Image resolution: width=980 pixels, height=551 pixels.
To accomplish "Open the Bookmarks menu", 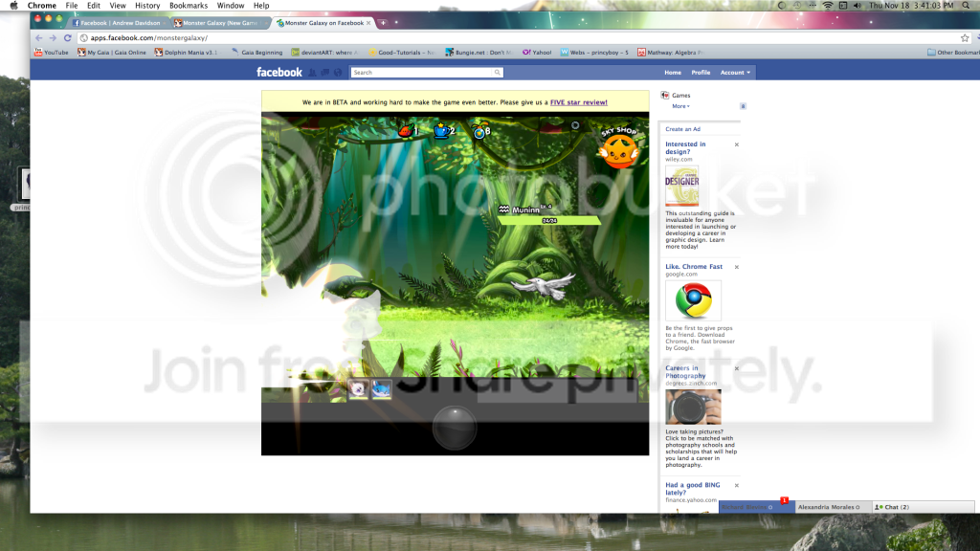I will [x=189, y=6].
